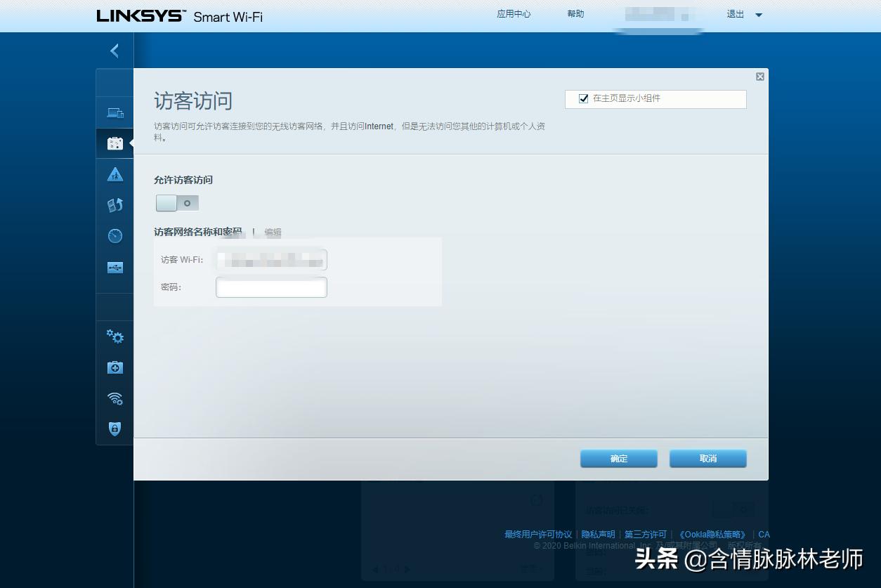Screen dimensions: 881x588
Task: Open the 隐私声明 footer link
Action: 597,534
